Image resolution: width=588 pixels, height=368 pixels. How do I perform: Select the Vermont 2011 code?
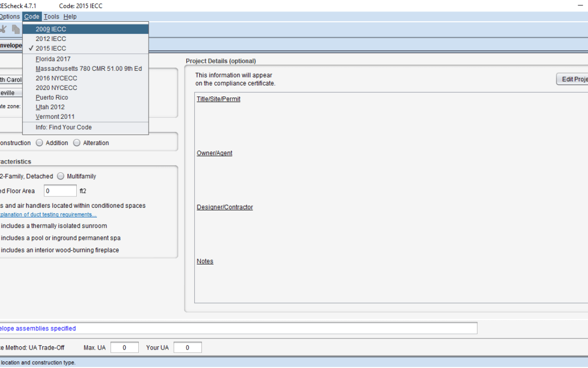[55, 117]
